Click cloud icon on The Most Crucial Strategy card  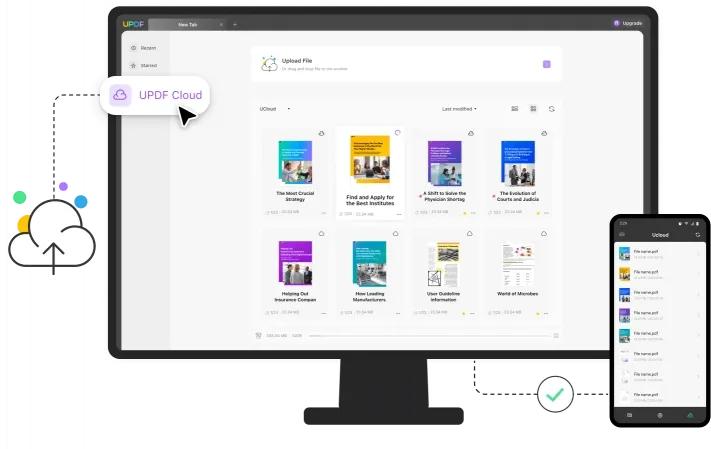pos(321,133)
